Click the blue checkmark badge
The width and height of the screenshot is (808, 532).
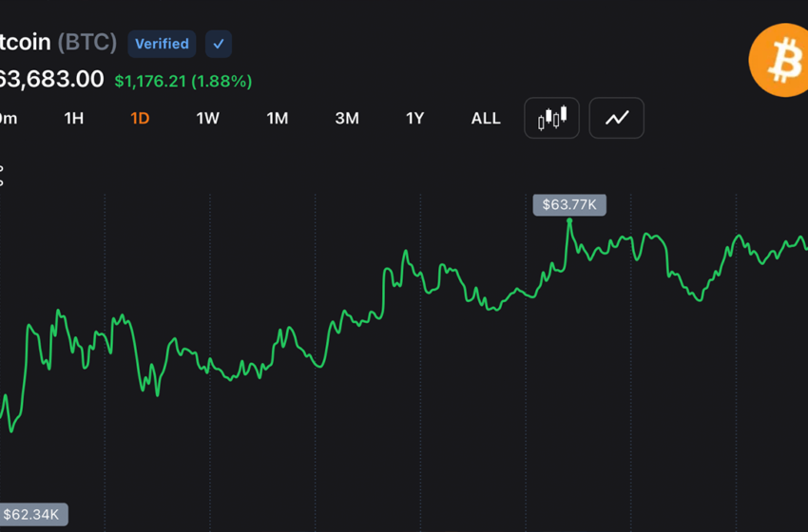tap(219, 44)
